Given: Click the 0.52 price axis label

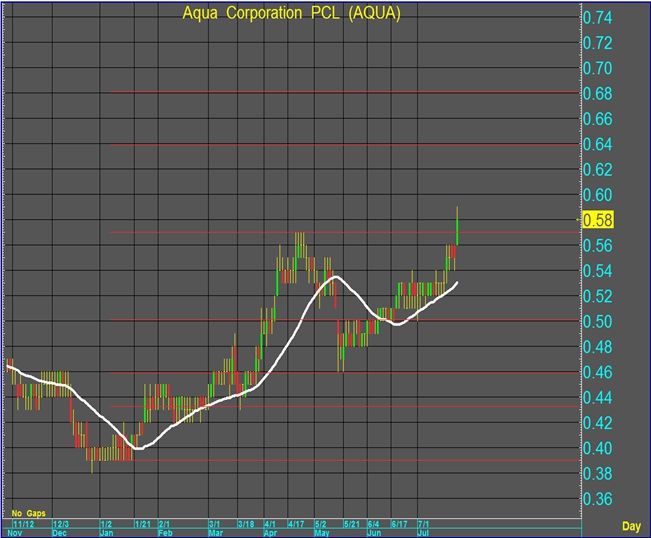Looking at the screenshot, I should coord(597,296).
